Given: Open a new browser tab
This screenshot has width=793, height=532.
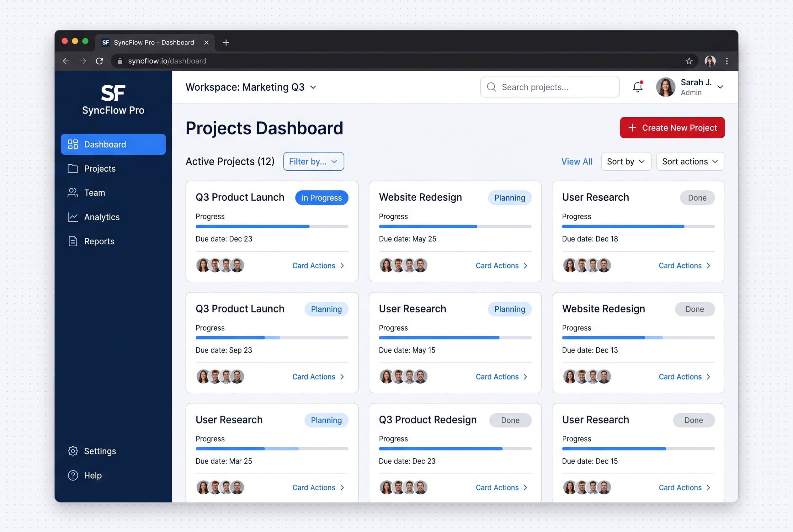Looking at the screenshot, I should coord(226,42).
